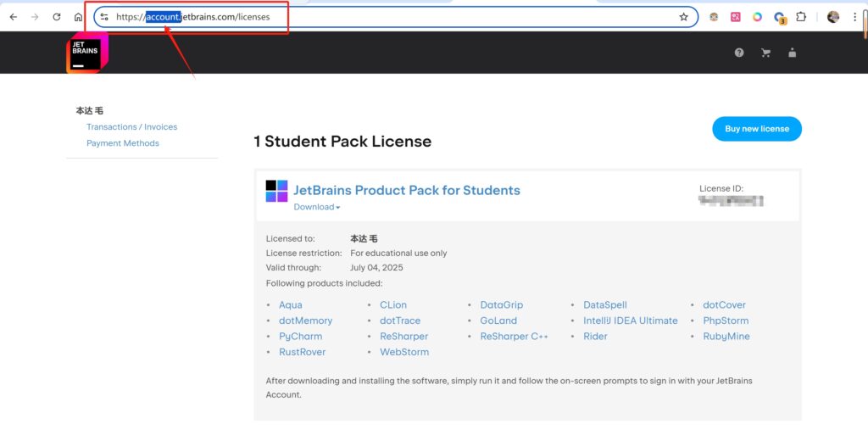Click the JetBrains logo in header
This screenshot has height=435, width=868.
pos(85,53)
